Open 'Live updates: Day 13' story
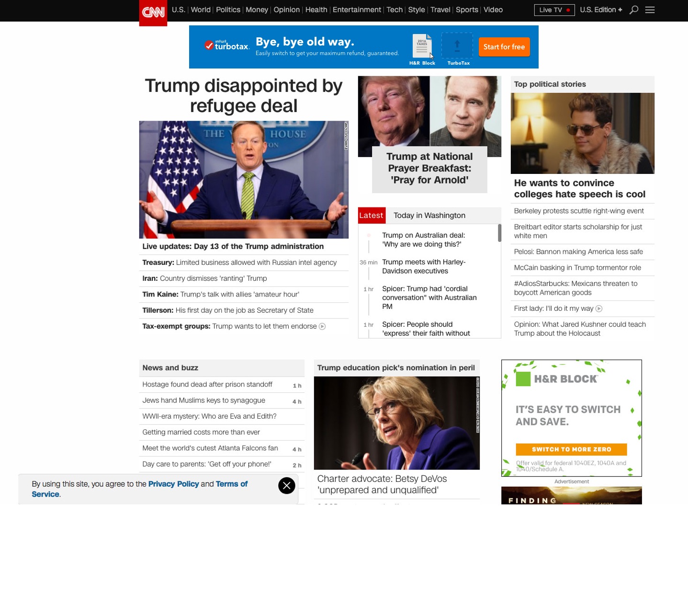The image size is (688, 616). click(x=233, y=247)
